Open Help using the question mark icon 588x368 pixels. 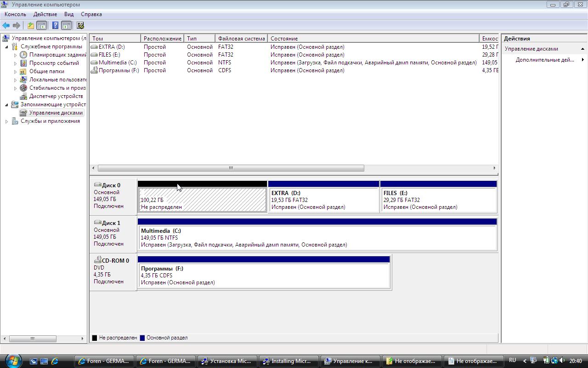55,26
